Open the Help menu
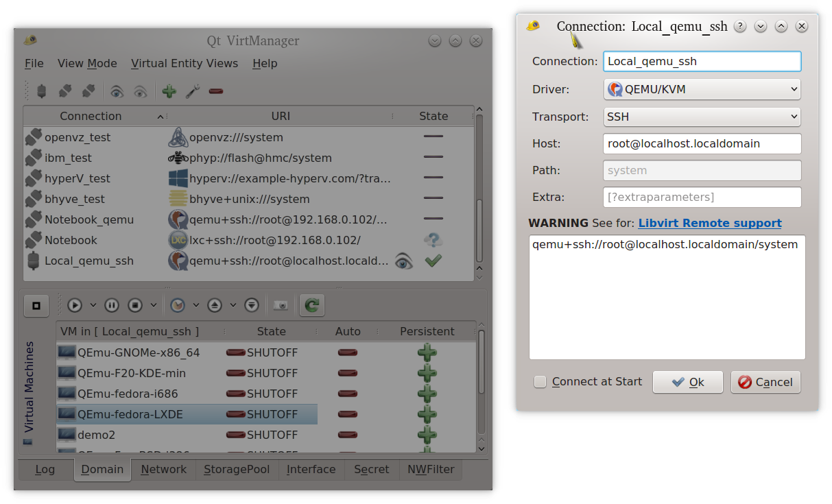 (265, 63)
